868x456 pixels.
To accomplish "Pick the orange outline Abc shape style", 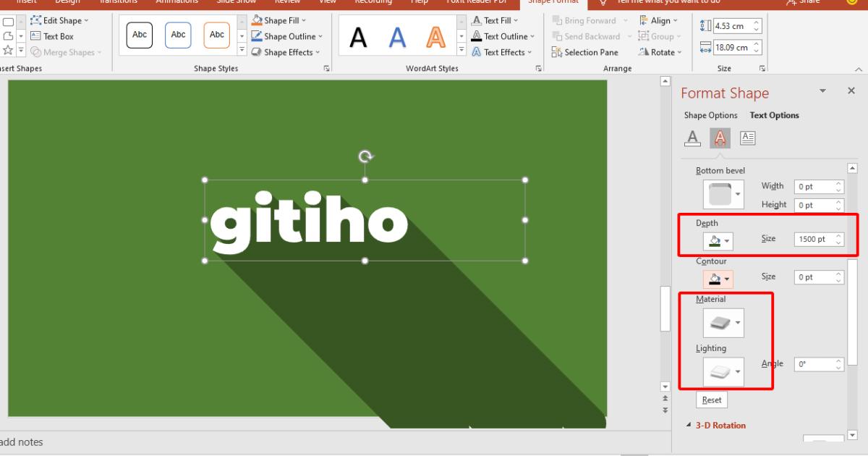I will pos(216,35).
